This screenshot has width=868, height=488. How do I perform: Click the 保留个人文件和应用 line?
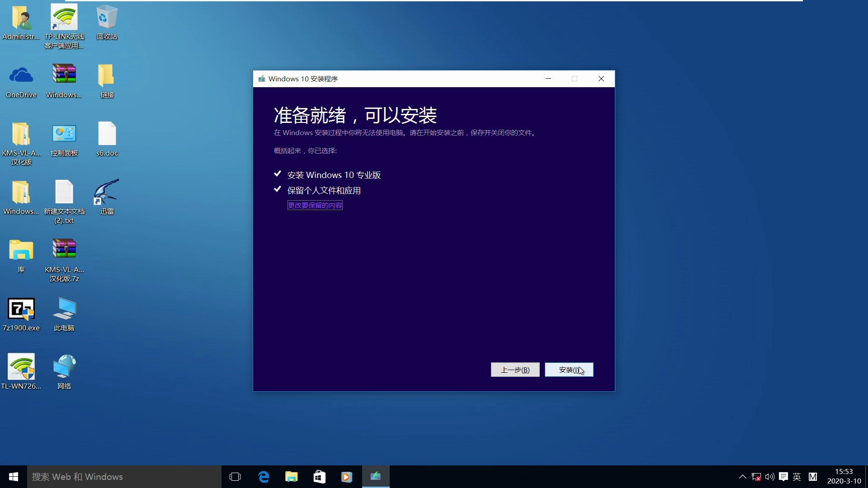tap(324, 190)
